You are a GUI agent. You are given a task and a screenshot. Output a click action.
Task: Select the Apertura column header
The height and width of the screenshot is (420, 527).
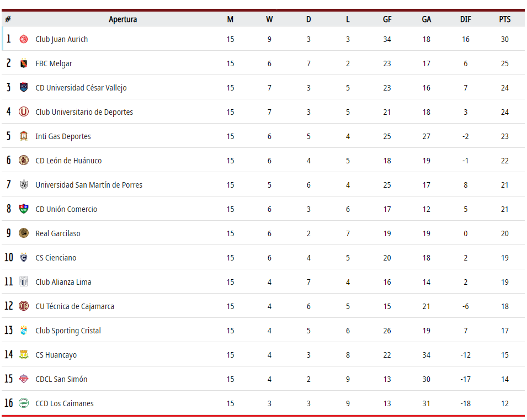[123, 19]
